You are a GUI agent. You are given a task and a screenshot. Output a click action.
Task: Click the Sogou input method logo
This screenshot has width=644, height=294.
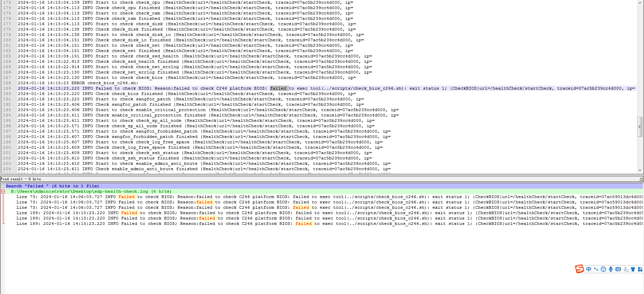tap(579, 269)
